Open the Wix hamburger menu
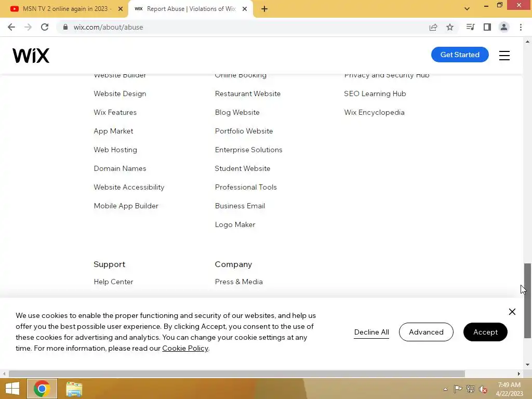This screenshot has height=399, width=532. coord(504,55)
